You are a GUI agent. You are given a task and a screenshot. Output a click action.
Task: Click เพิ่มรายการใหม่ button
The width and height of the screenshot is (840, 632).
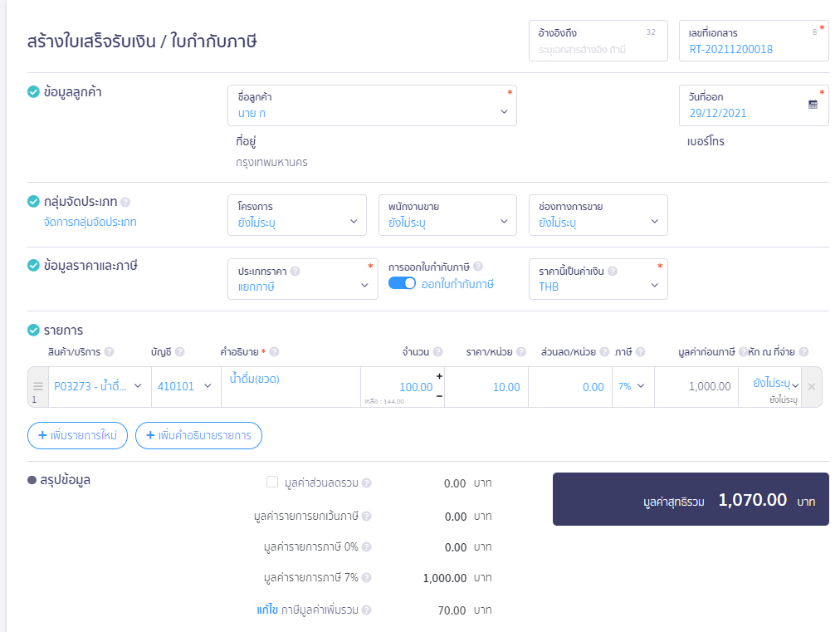78,435
